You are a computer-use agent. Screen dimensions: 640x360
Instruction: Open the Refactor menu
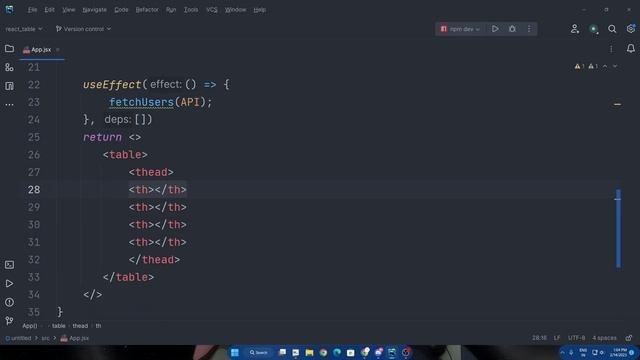click(147, 9)
